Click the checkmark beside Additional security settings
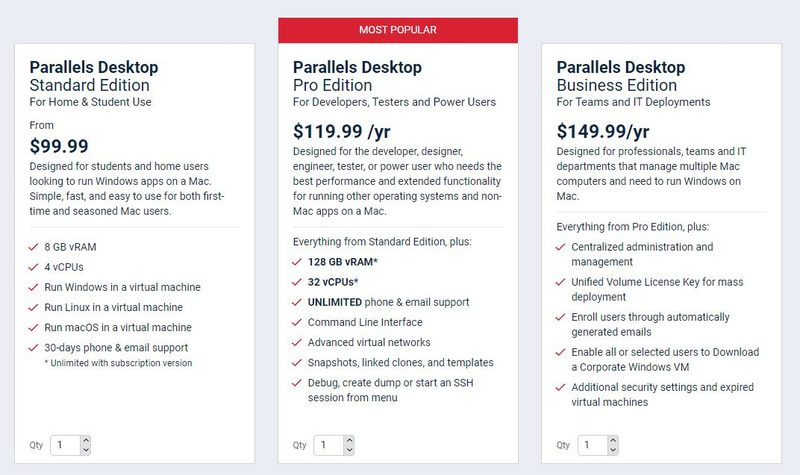The height and width of the screenshot is (475, 800). click(561, 387)
